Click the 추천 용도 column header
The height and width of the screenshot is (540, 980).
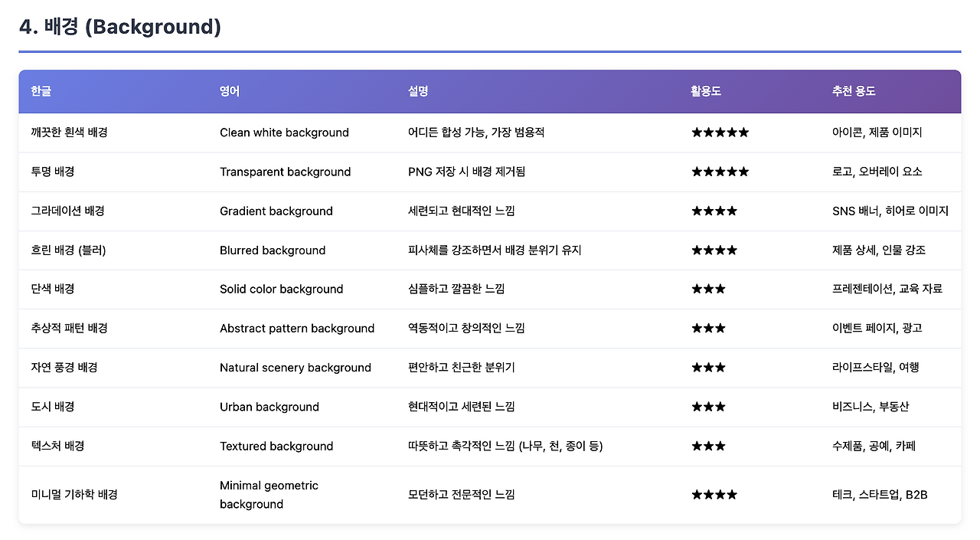coord(854,91)
